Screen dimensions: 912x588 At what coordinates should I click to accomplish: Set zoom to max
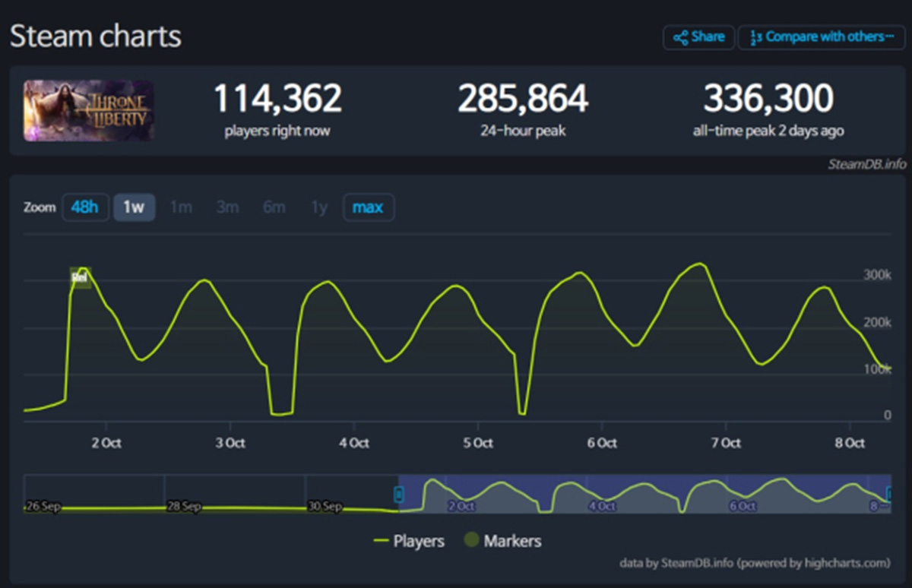369,207
